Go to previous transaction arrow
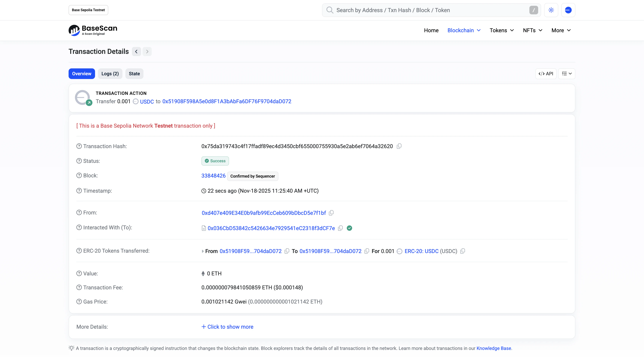 coord(136,51)
